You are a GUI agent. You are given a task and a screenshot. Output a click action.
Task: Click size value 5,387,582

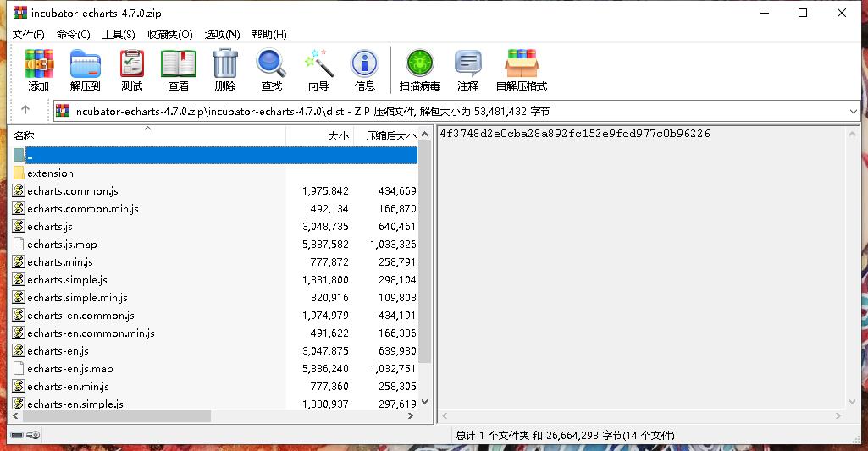click(325, 244)
